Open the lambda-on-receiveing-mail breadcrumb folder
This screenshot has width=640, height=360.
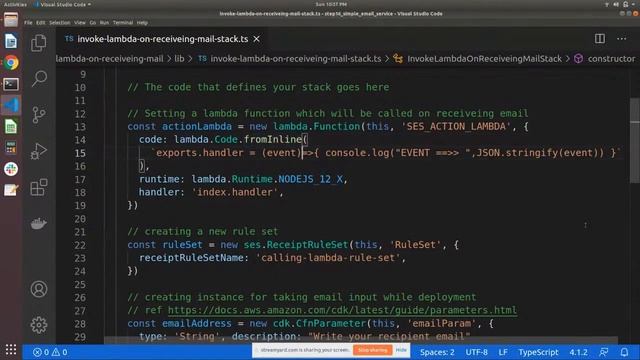[x=109, y=59]
